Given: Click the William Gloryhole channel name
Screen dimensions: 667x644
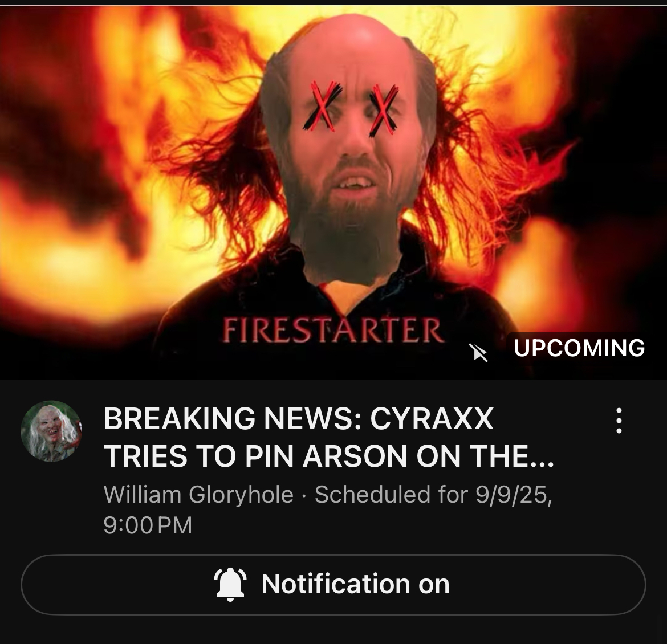Looking at the screenshot, I should pyautogui.click(x=198, y=495).
